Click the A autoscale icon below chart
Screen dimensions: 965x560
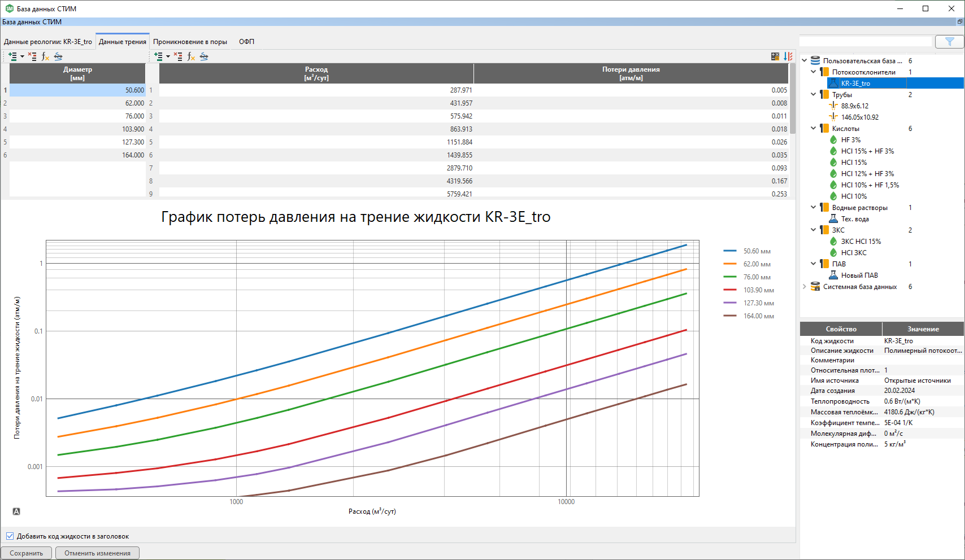16,511
